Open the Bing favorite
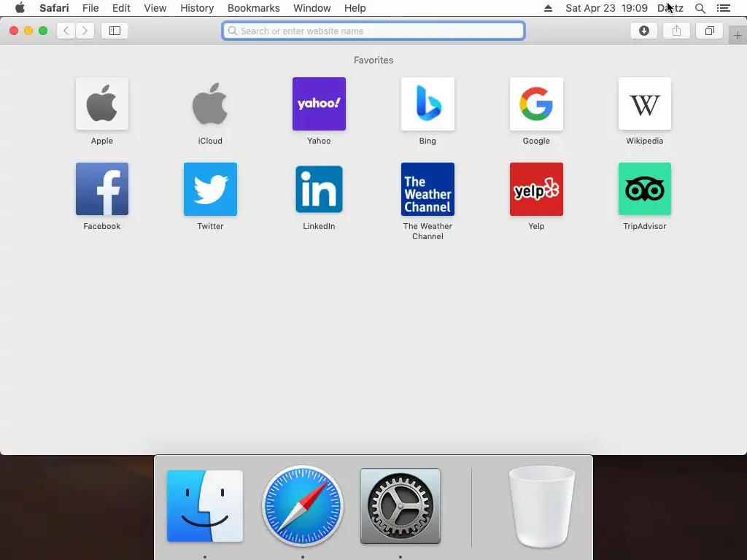This screenshot has height=560, width=747. 427,104
